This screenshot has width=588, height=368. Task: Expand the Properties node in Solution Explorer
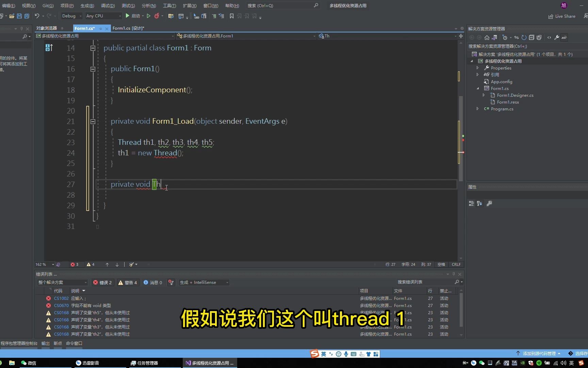pyautogui.click(x=478, y=68)
